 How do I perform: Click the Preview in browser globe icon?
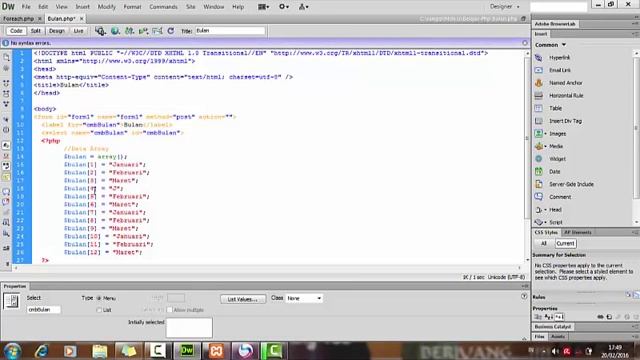(115, 31)
